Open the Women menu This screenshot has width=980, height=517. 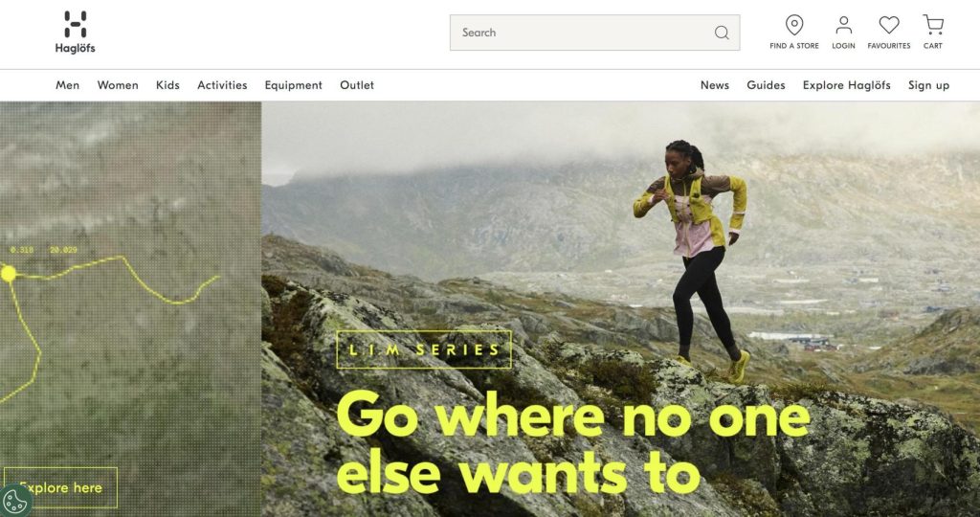point(118,85)
